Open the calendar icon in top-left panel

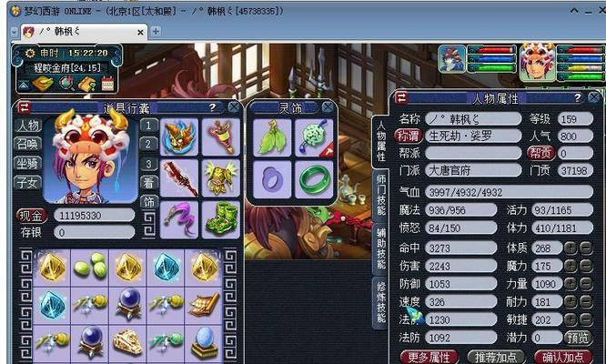click(x=108, y=83)
